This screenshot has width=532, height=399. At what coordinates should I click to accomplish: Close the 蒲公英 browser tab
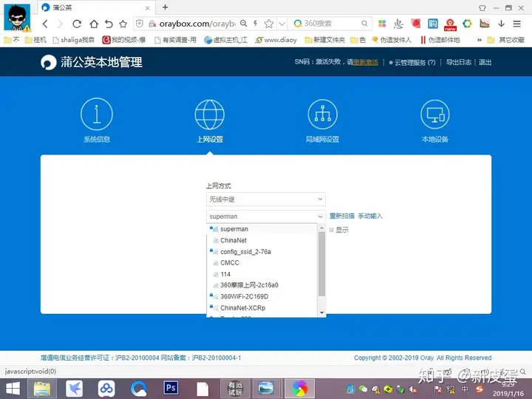click(x=148, y=8)
